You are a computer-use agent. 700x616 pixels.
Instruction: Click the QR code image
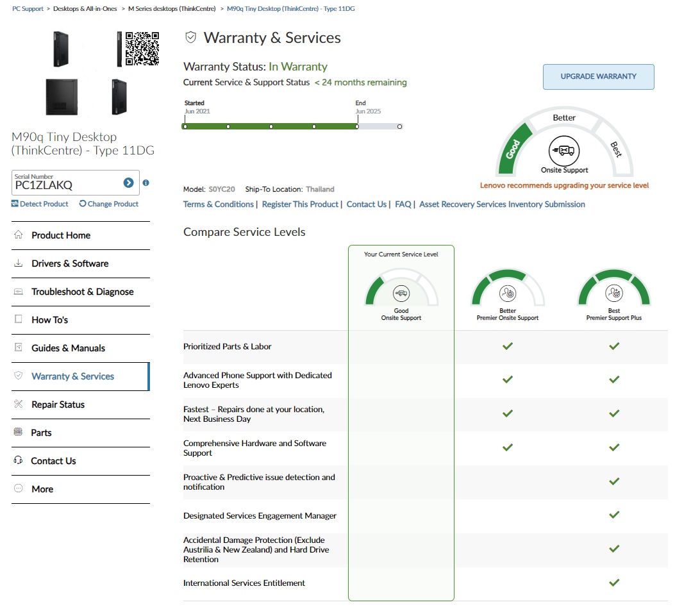(142, 48)
